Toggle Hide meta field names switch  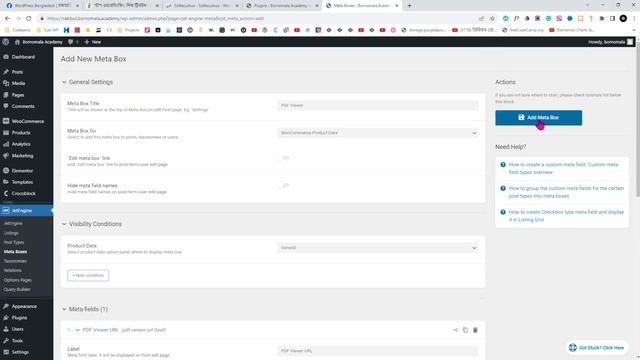pos(283,185)
